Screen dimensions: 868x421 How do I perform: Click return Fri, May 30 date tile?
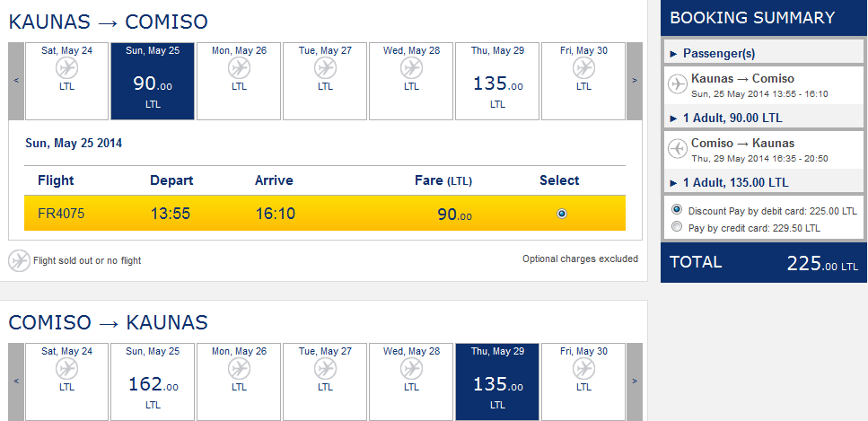coord(583,382)
